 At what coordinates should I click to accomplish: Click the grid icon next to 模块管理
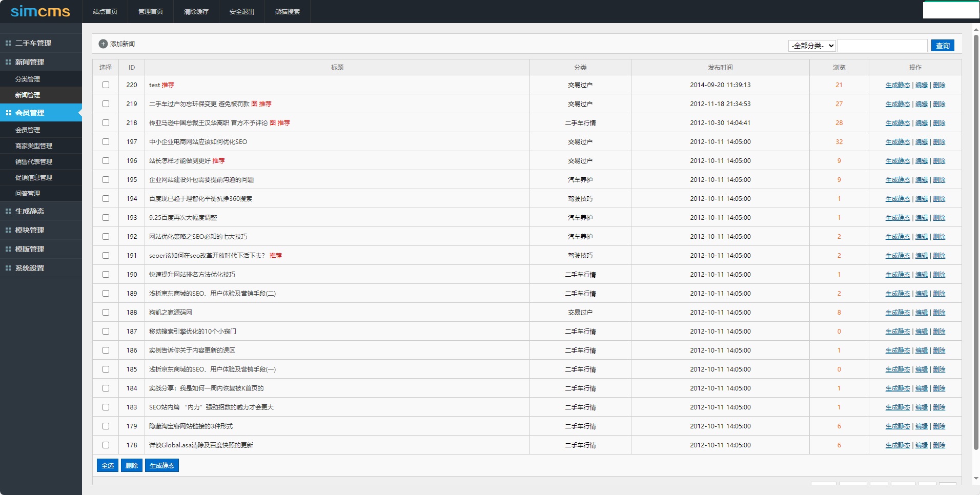[x=8, y=230]
